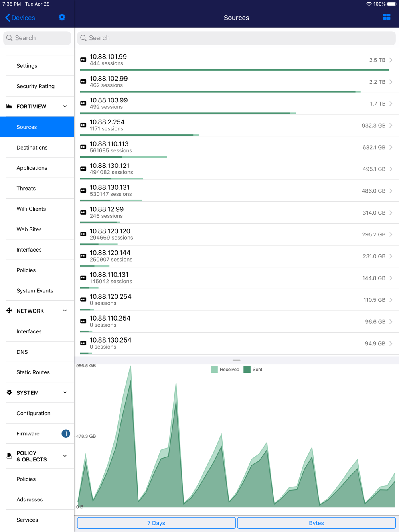The width and height of the screenshot is (399, 532).
Task: Open DNS settings page
Action: coord(37,352)
